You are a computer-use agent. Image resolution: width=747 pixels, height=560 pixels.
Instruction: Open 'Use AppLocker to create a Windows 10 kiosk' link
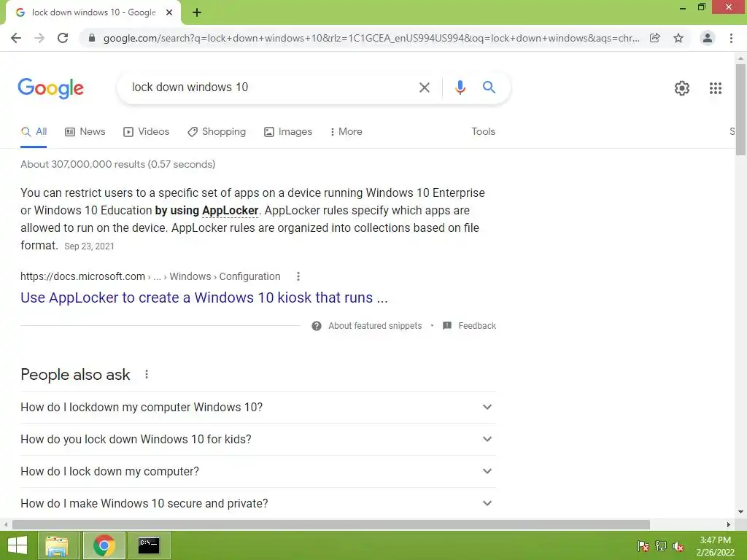coord(204,297)
